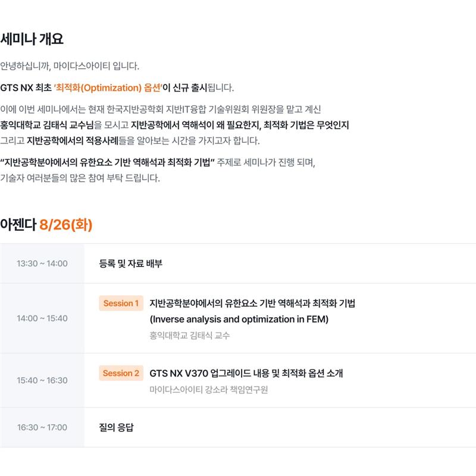Click the 아젠다 heading text
This screenshot has height=476, width=476.
point(18,225)
